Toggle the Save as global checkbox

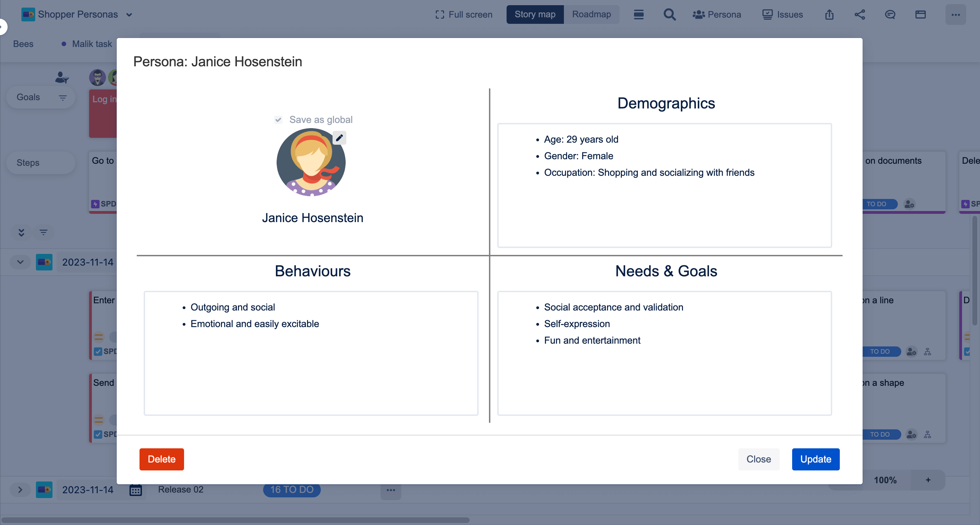click(x=279, y=119)
